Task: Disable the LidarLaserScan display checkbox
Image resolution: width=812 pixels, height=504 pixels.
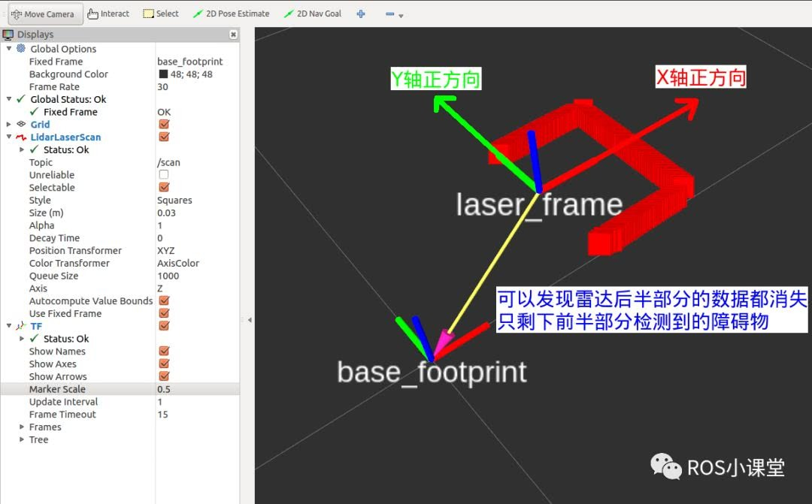Action: click(164, 137)
